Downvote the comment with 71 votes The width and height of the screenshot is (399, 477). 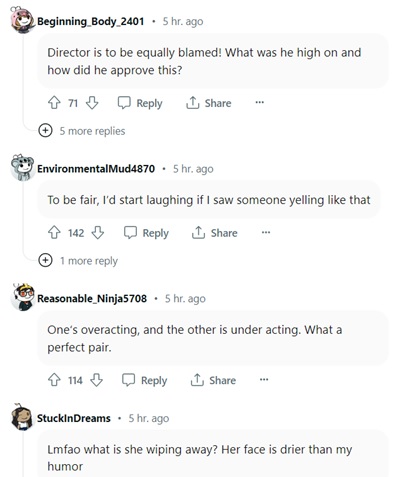[x=92, y=103]
